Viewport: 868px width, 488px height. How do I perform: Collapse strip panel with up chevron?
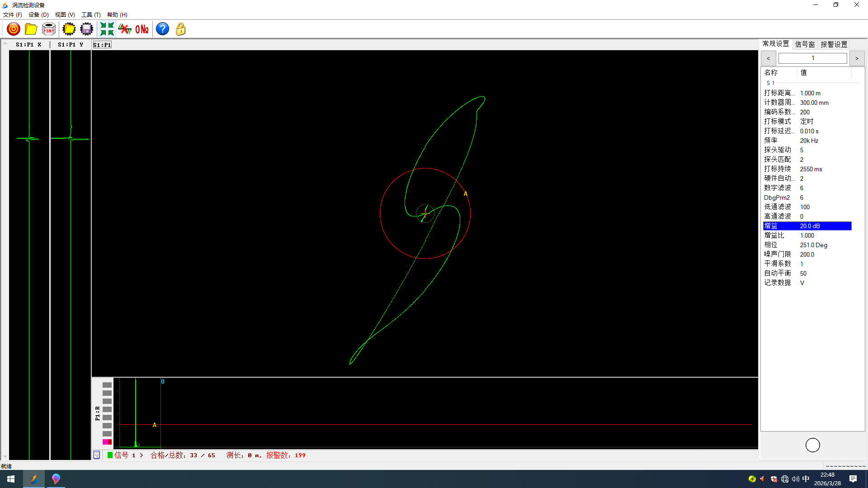coord(5,44)
